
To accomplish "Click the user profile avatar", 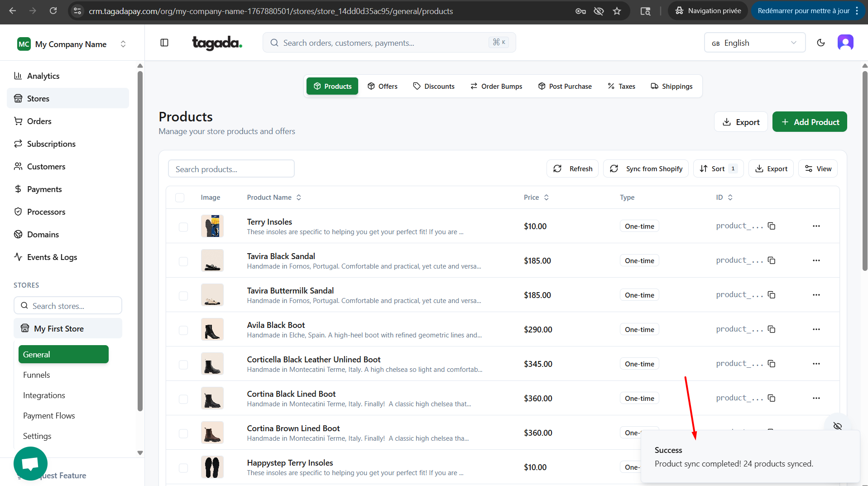I will click(845, 43).
